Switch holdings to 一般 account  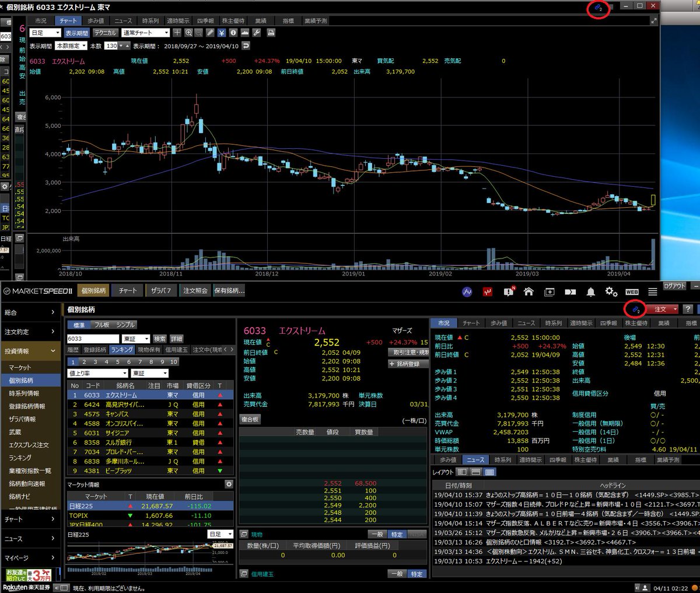377,534
